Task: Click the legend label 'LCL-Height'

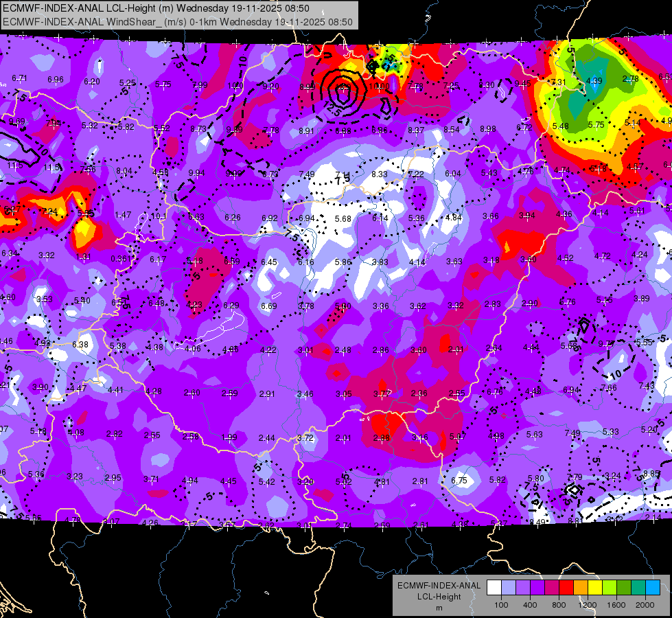Action: [439, 597]
